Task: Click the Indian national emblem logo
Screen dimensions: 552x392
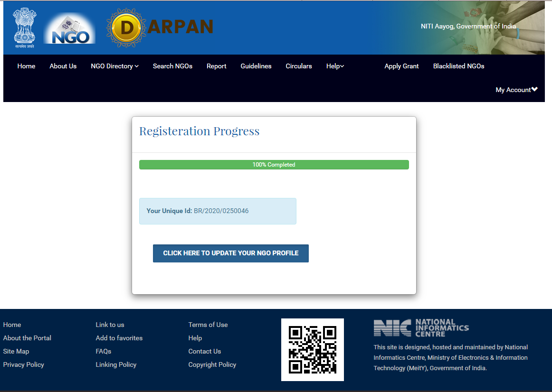Action: pos(25,28)
